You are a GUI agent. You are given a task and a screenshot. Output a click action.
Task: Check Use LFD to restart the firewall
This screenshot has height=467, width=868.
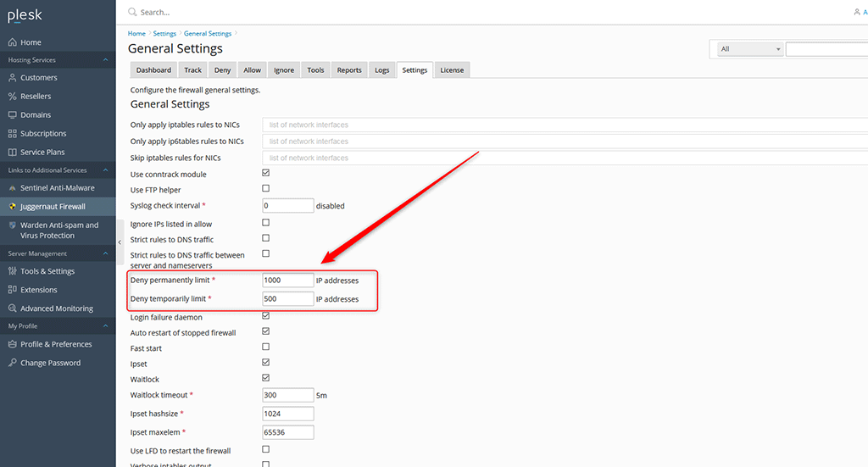[x=265, y=449]
